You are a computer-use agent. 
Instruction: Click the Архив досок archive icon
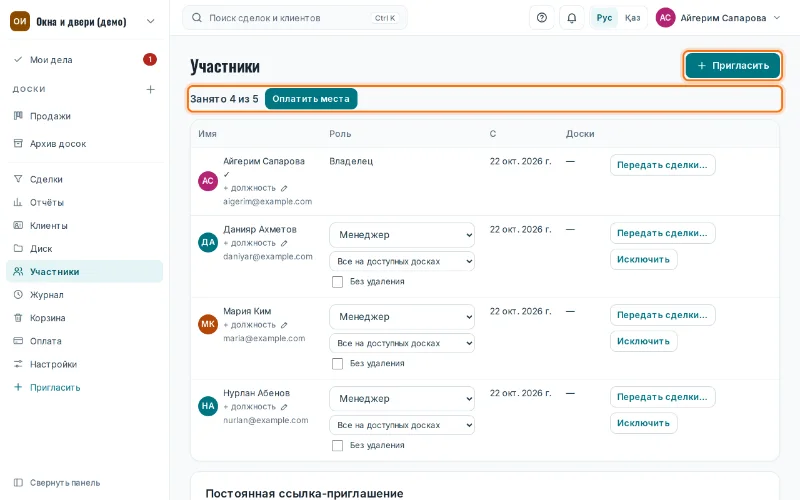18,143
